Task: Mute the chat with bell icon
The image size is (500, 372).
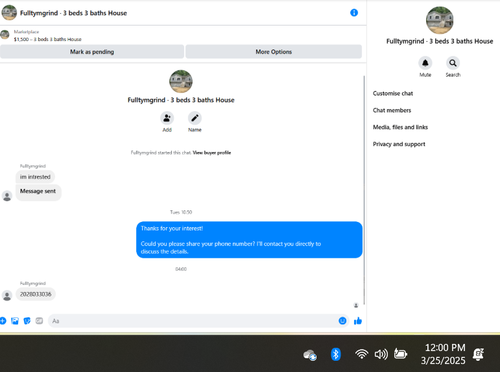Action: point(425,63)
